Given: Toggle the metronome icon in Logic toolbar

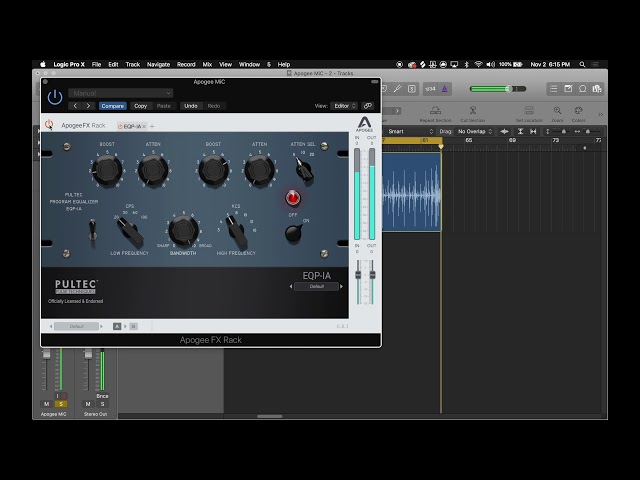Looking at the screenshot, I should (444, 89).
